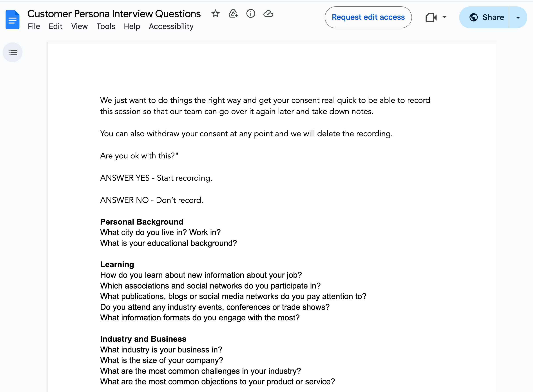Add a shortcut to Drive
Viewport: 533px width, 392px height.
pyautogui.click(x=233, y=14)
